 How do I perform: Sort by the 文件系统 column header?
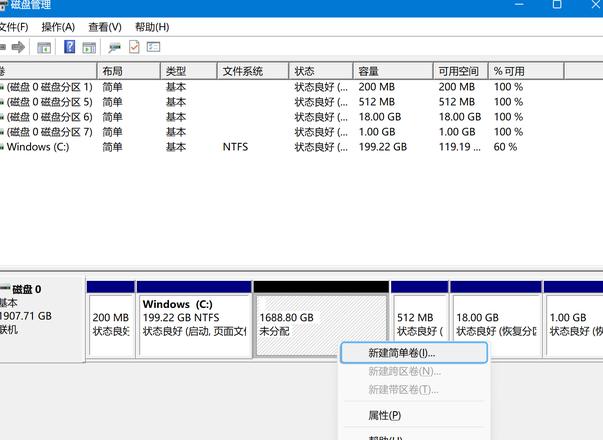[253, 71]
